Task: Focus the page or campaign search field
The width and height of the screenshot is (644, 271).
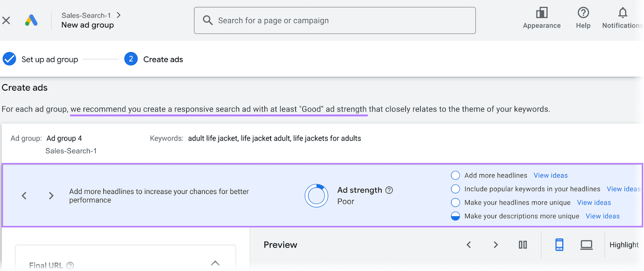Action: click(334, 21)
